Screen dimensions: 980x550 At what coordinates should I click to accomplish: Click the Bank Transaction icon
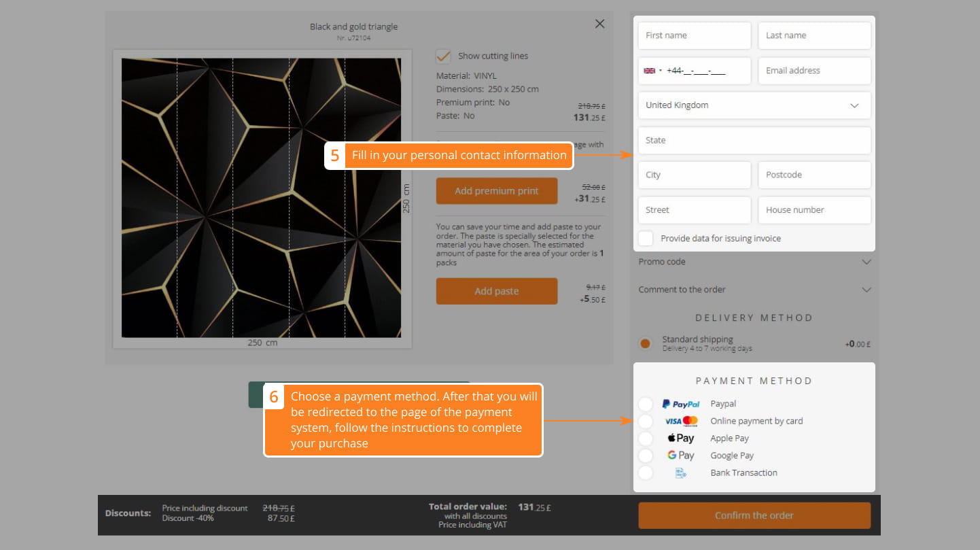680,473
